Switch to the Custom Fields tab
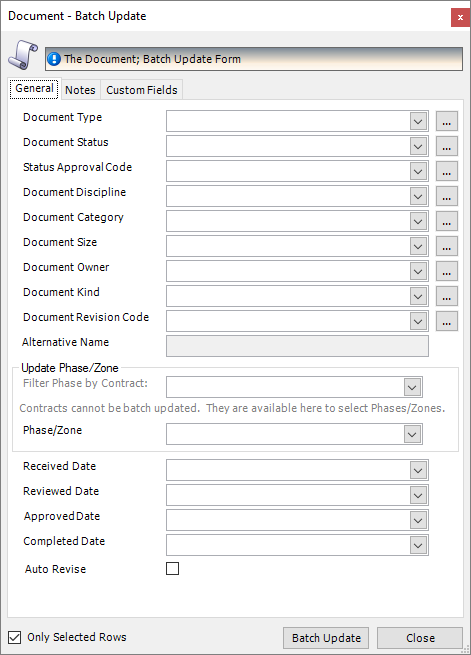Screen dimensions: 471x655 [x=142, y=90]
